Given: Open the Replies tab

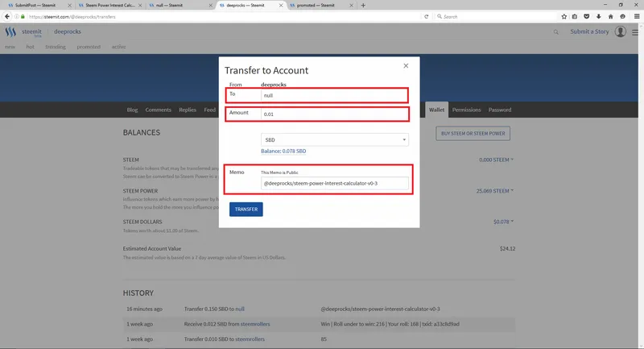Looking at the screenshot, I should pos(188,110).
